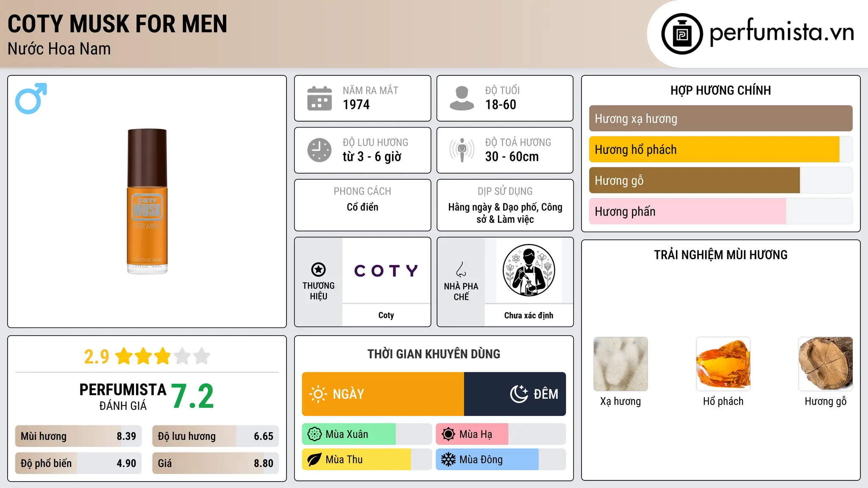Click the person icon beside Độ tuổi
The image size is (868, 488).
coord(462,98)
